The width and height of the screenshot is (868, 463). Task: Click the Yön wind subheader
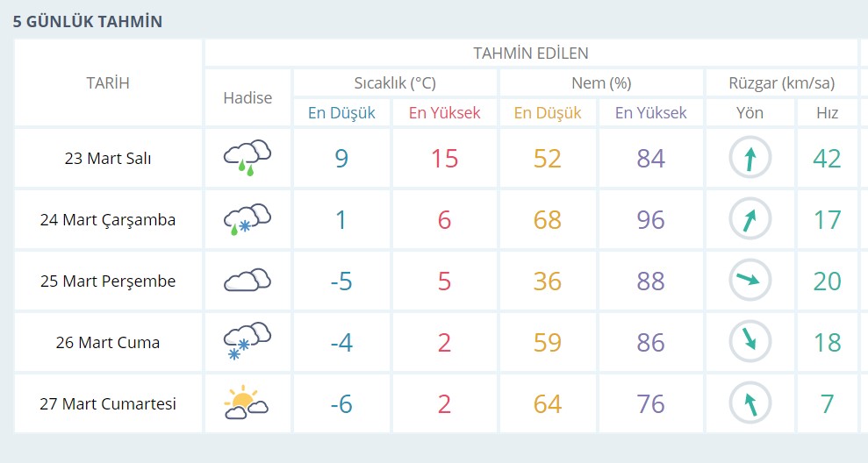(x=750, y=112)
